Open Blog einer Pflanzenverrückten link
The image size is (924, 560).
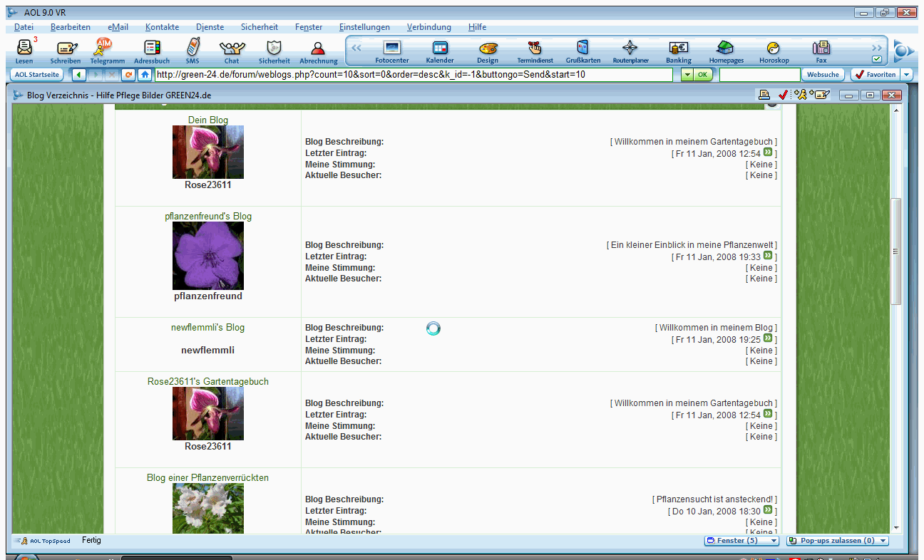click(208, 478)
